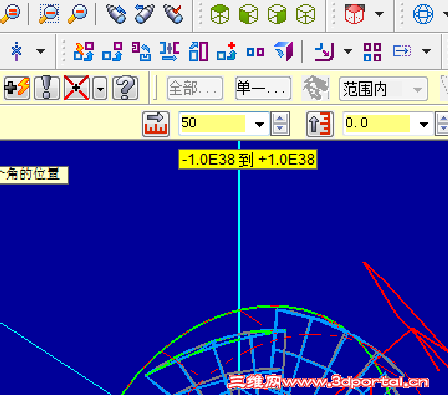The height and width of the screenshot is (395, 448).
Task: Click the plus with lightning bolt button
Action: (17, 88)
